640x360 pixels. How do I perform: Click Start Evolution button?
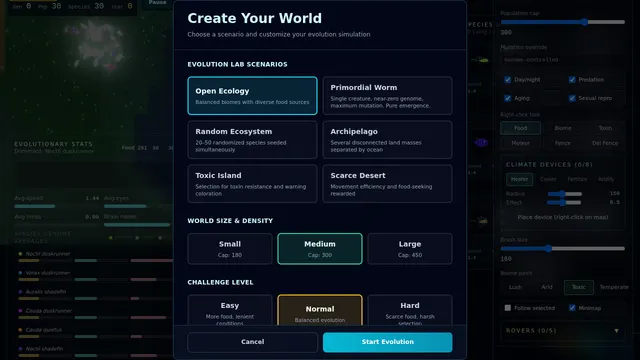387,342
